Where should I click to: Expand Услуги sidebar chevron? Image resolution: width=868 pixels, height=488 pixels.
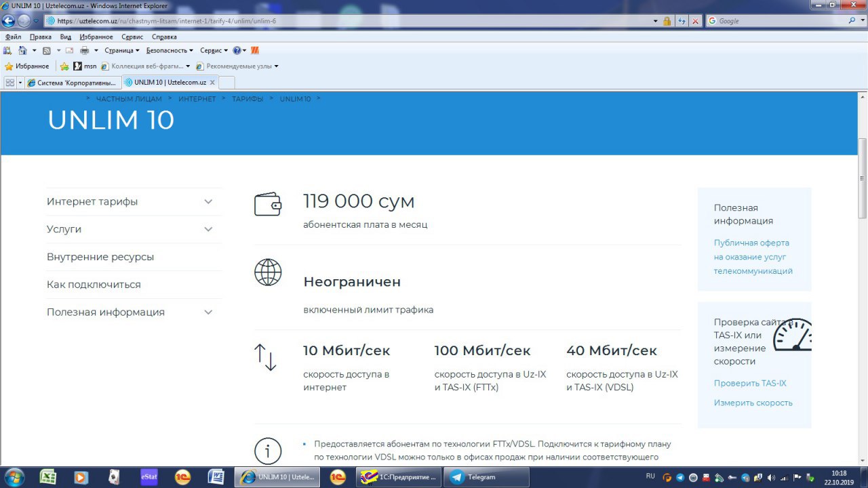point(208,230)
